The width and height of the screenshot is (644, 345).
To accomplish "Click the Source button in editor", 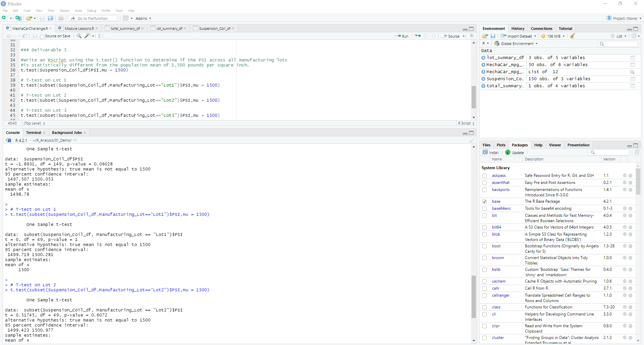I will (451, 36).
